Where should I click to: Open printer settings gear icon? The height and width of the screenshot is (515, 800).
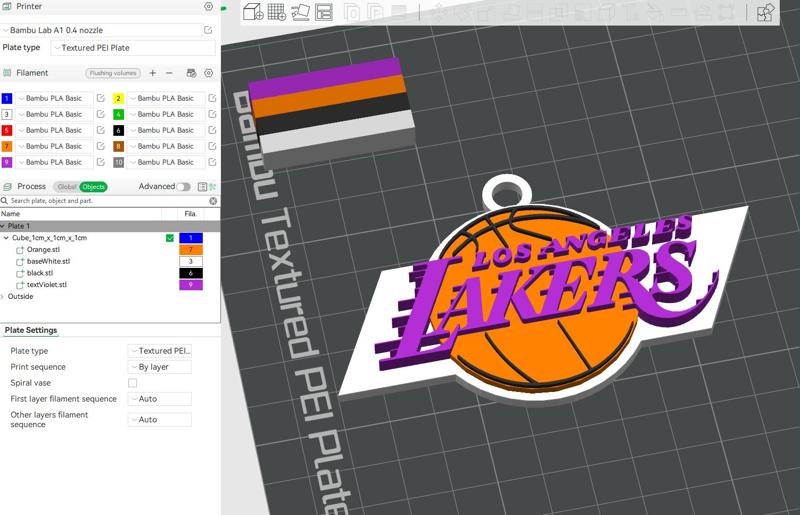pos(208,7)
